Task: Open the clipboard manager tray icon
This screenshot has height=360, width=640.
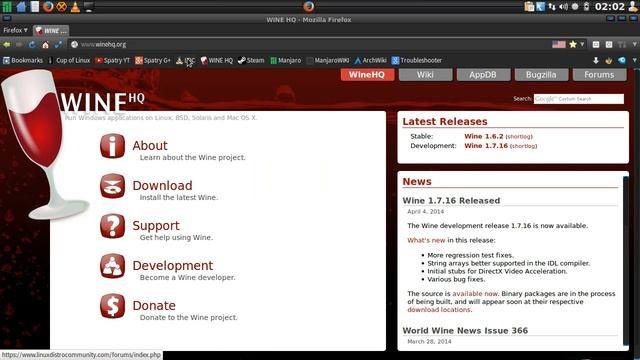Action: point(529,7)
